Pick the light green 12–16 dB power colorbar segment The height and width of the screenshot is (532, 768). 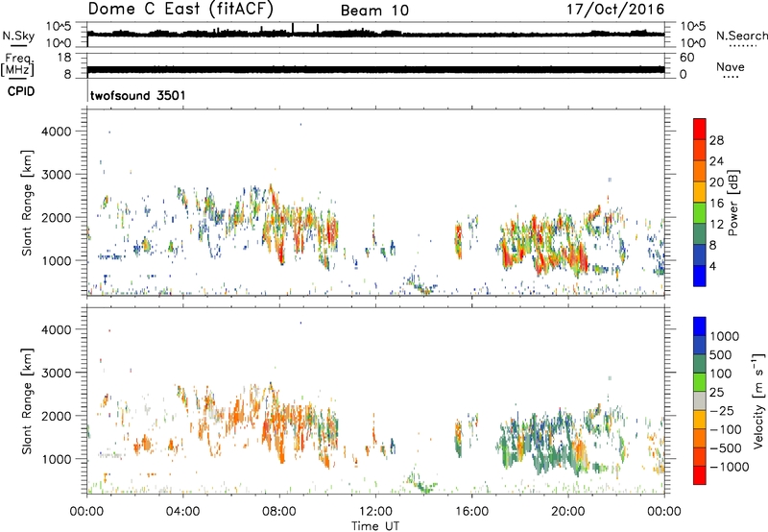700,213
